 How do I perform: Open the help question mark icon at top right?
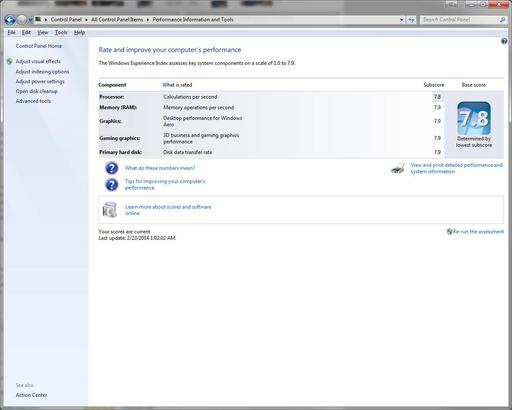tap(504, 41)
